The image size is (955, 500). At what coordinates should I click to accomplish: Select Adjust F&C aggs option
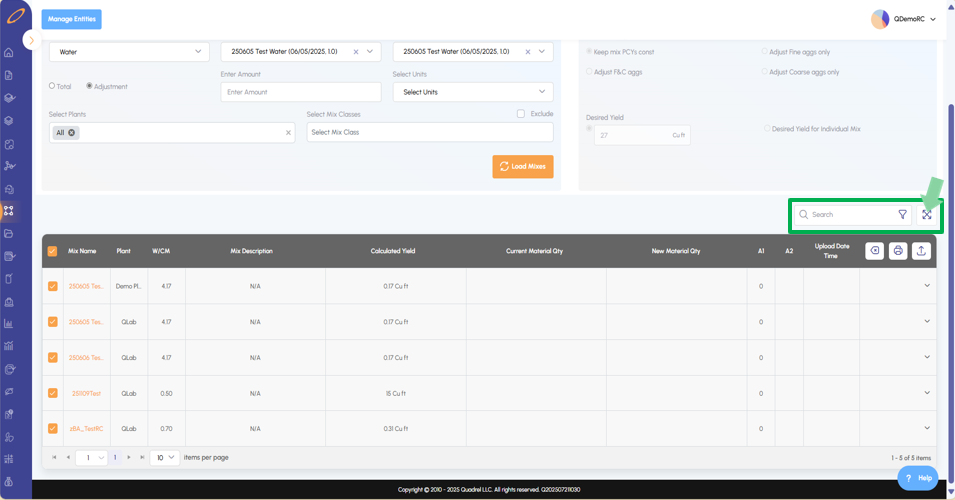[x=589, y=72]
